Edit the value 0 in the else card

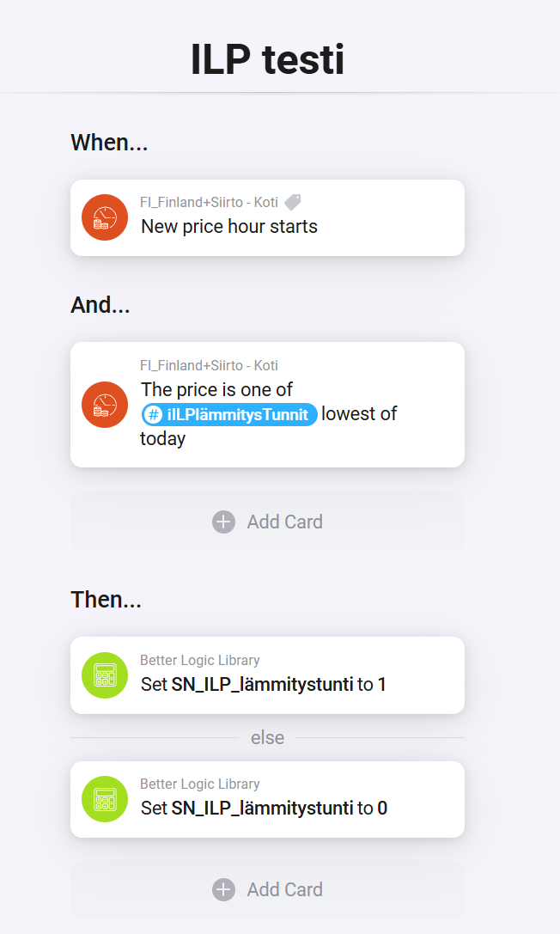click(x=382, y=808)
